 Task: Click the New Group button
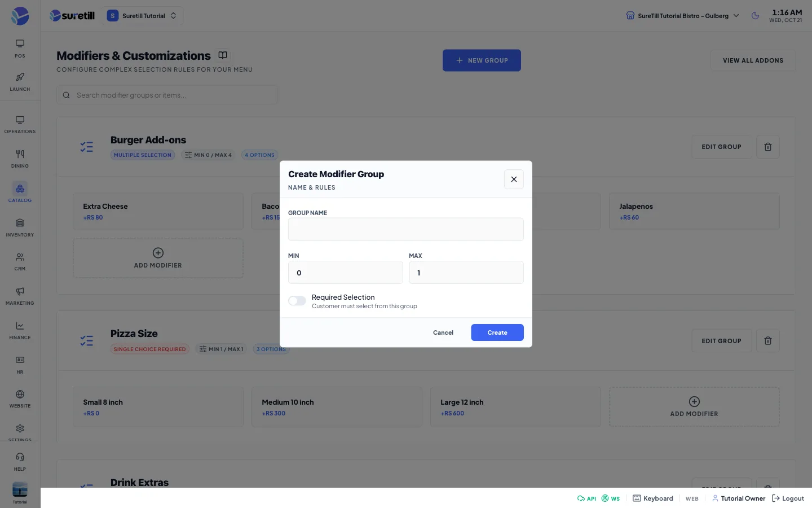click(x=482, y=60)
